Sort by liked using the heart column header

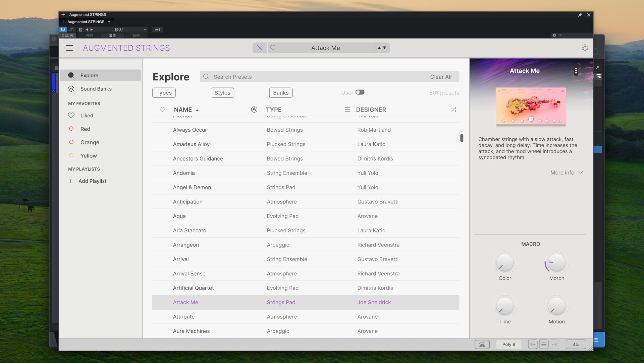tap(162, 110)
